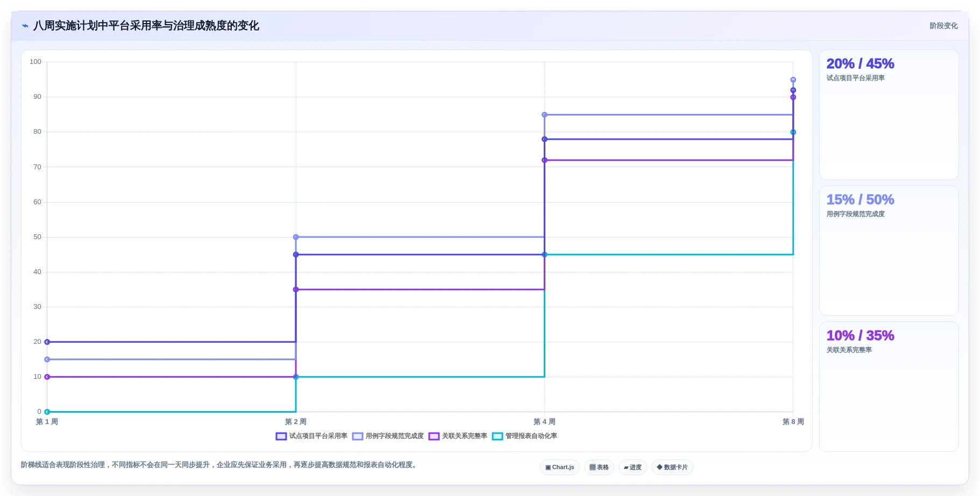Click the 用例字段规范完成度 point at 第 4 周 (85)
Image resolution: width=980 pixels, height=496 pixels.
tap(544, 115)
